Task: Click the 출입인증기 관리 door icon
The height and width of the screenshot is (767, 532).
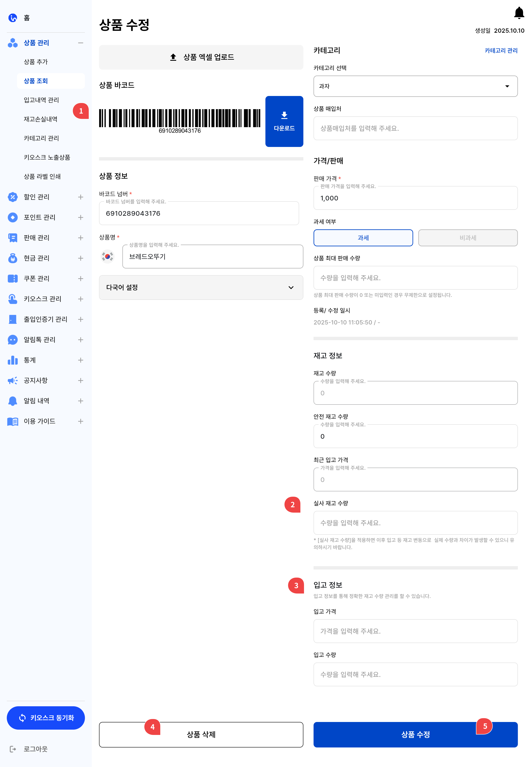Action: [x=13, y=319]
